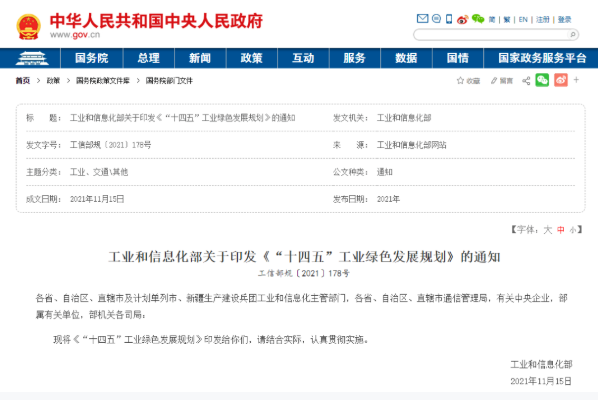Screen dimensions: 598x400
Task: Open the mobile phone client icon
Action: tap(449, 19)
